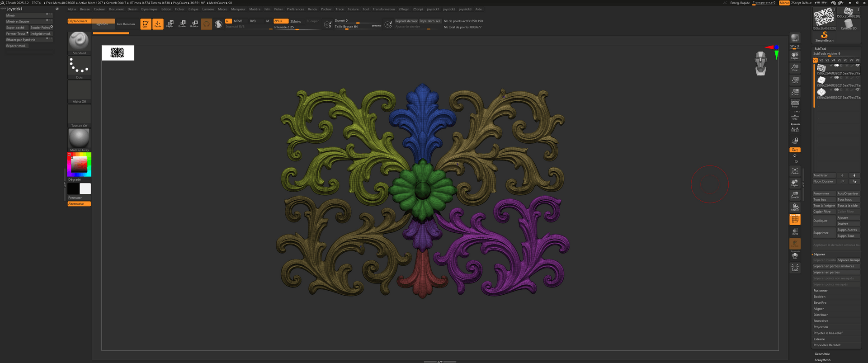Toggle the Grille floor grid icon
Viewport: 868px width, 363px height.
(x=795, y=117)
